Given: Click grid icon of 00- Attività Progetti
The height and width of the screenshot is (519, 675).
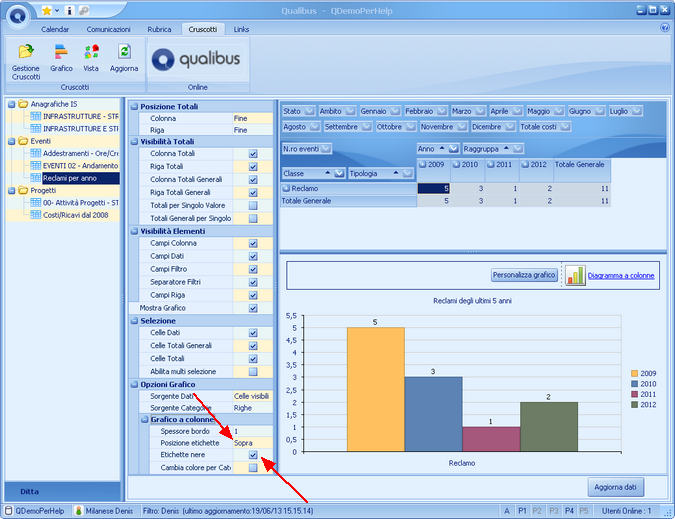Looking at the screenshot, I should click(x=36, y=203).
